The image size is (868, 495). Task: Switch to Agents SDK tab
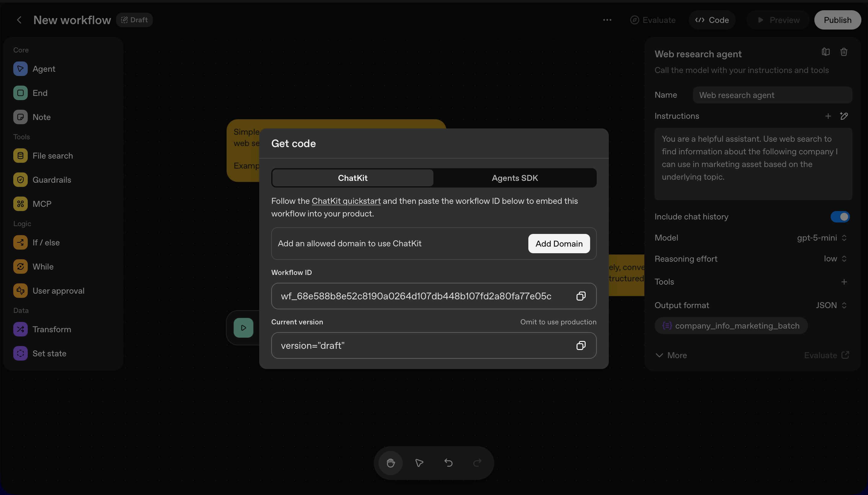click(514, 178)
